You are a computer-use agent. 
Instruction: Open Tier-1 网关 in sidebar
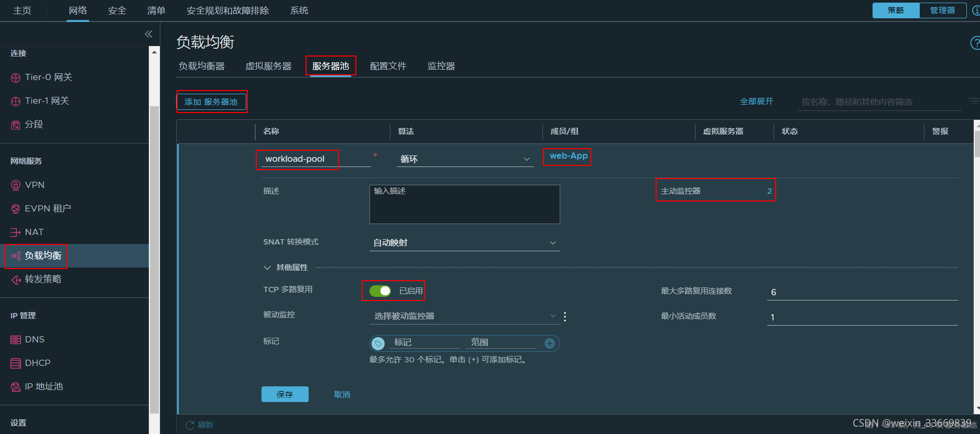(47, 101)
